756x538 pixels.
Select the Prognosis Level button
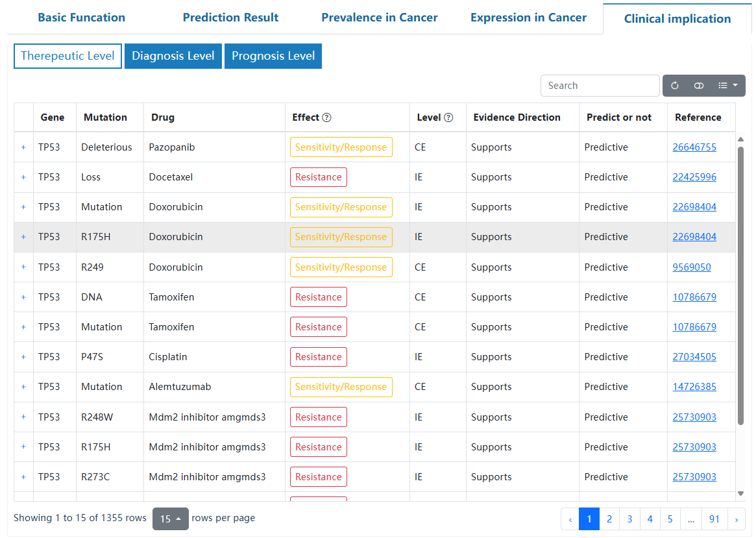[x=273, y=56]
